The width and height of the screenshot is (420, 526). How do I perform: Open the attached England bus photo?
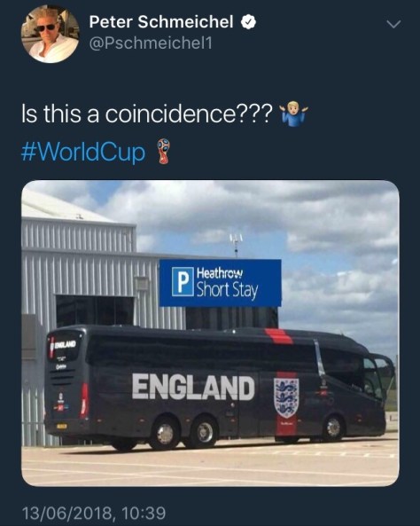point(210,334)
